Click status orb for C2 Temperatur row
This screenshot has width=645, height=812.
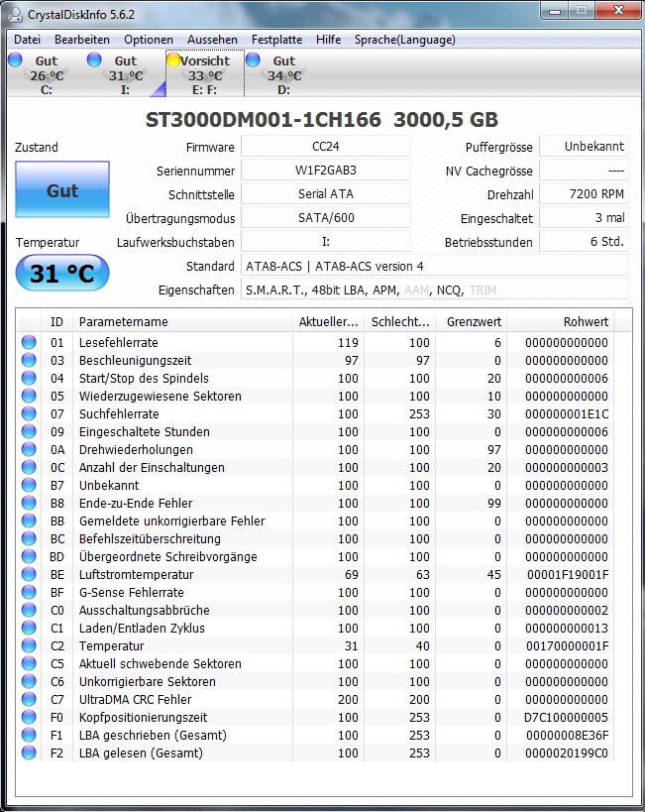pyautogui.click(x=29, y=645)
